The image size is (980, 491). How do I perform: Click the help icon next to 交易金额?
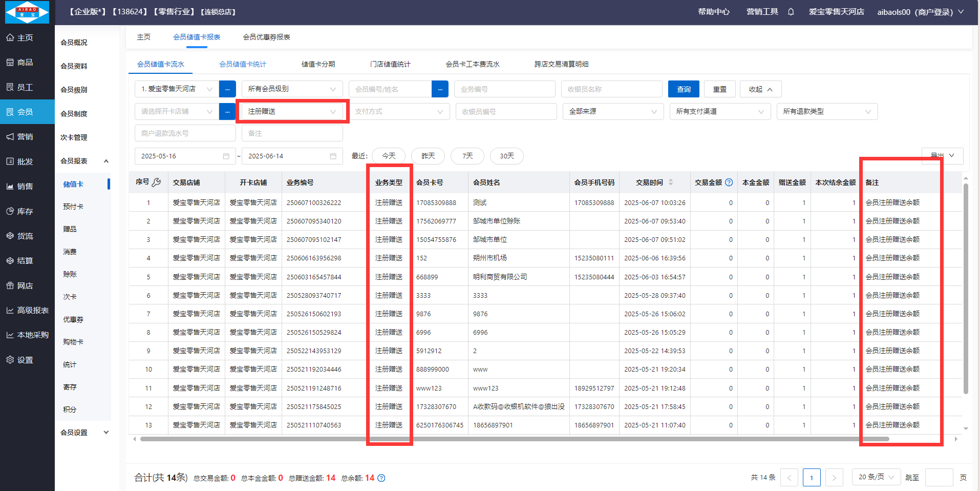pyautogui.click(x=729, y=182)
